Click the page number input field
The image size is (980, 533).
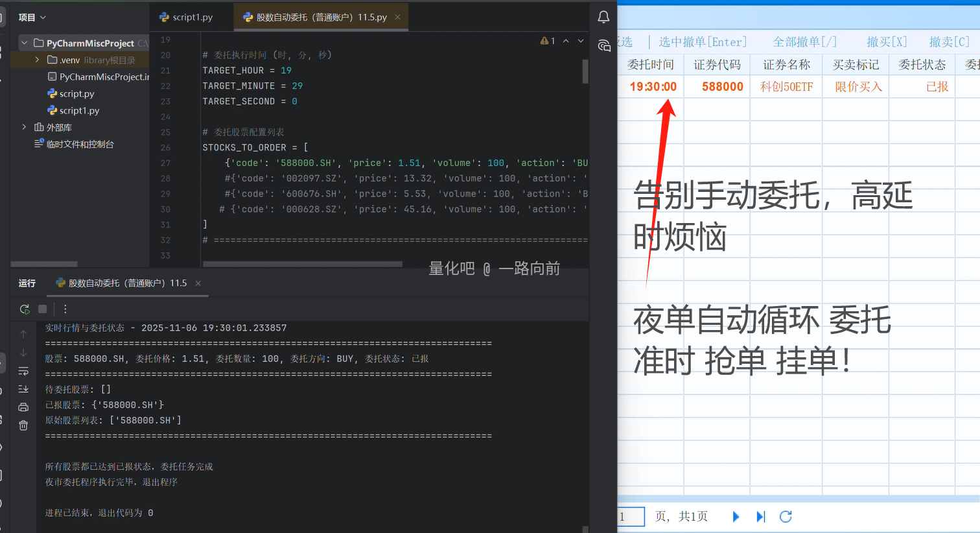click(631, 517)
